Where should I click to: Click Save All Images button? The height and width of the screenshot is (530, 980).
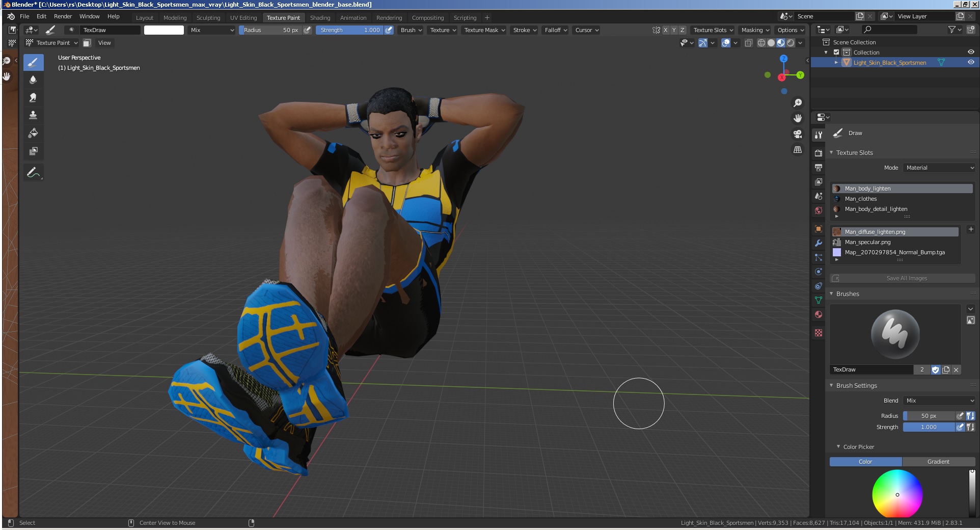tap(903, 278)
